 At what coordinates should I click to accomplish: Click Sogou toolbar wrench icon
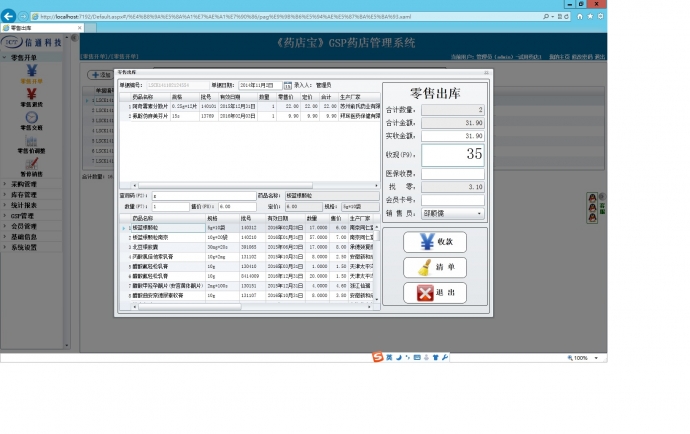445,357
